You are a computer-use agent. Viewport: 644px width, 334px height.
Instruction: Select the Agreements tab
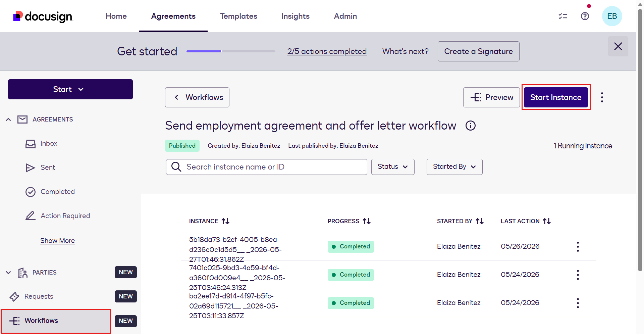173,16
